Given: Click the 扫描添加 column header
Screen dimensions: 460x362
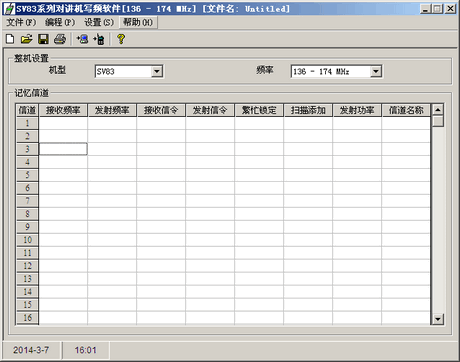Looking at the screenshot, I should (308, 110).
